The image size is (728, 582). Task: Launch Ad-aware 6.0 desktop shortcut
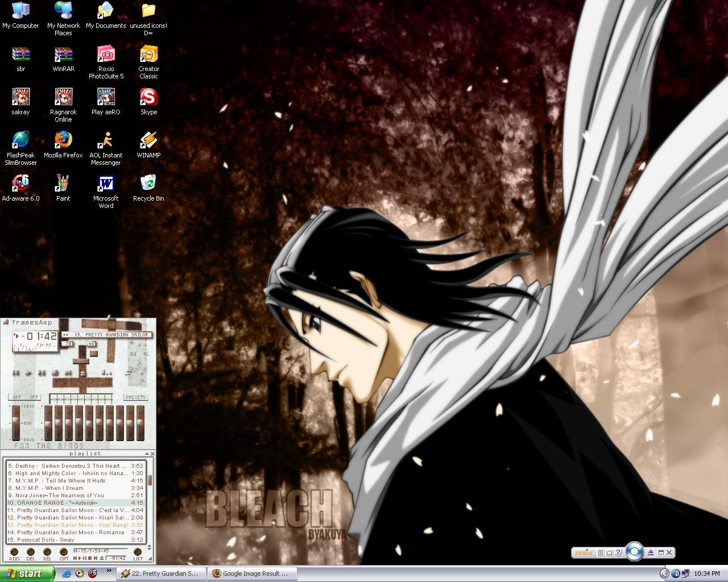click(20, 188)
